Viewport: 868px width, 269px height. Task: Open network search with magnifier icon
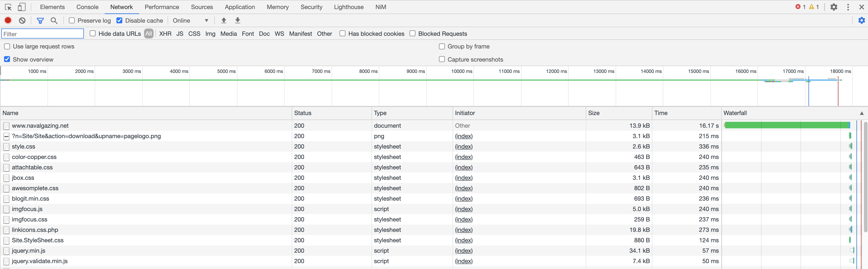click(54, 21)
